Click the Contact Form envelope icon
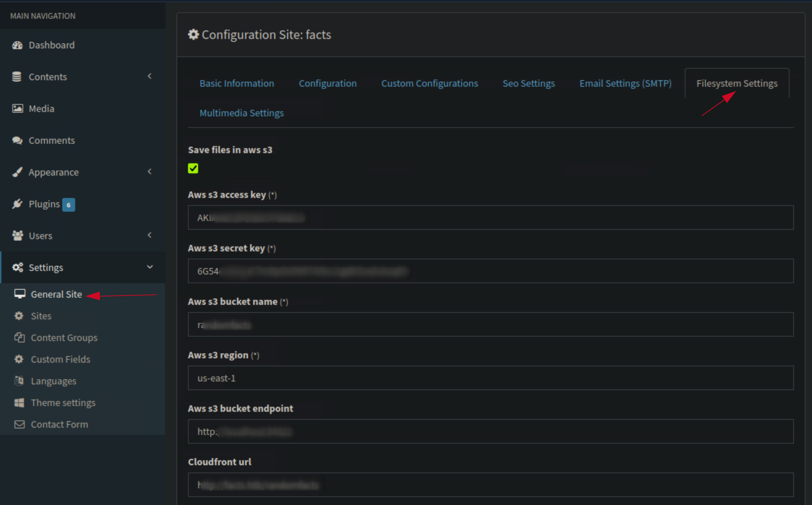 (x=19, y=424)
